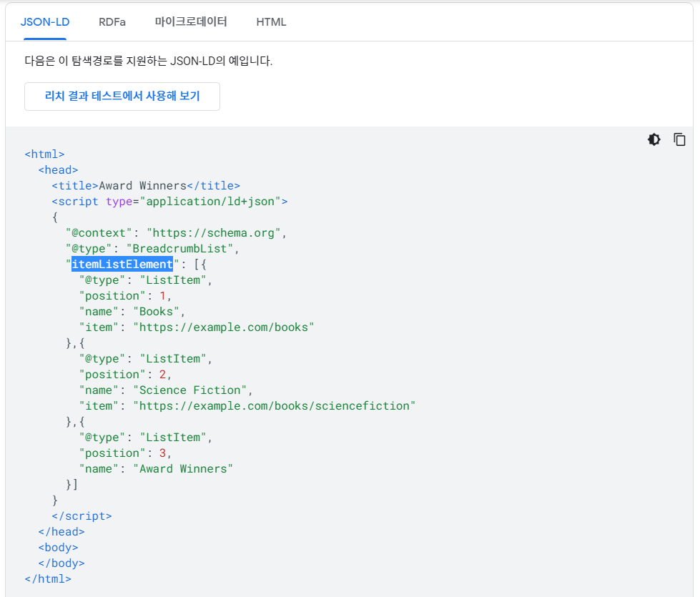Screen dimensions: 700x597
Task: Open the 마이크로데이터 tab
Action: (x=191, y=21)
